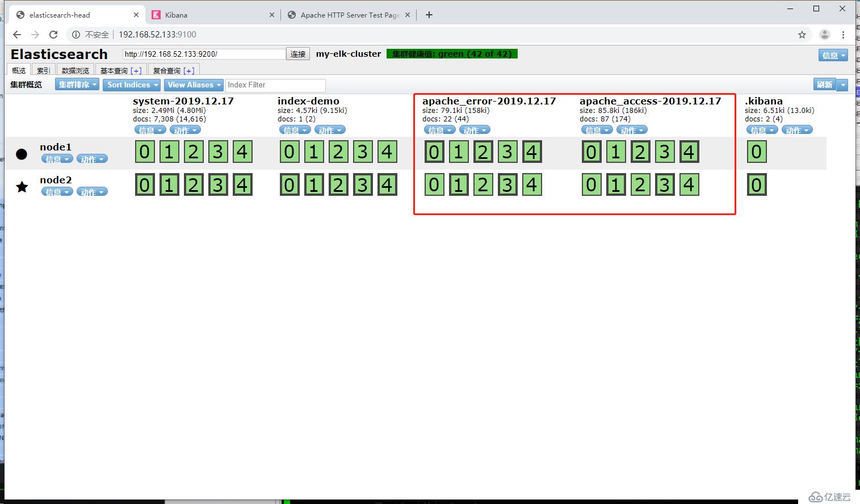860x504 pixels.
Task: Click the 连接 connect button
Action: (298, 54)
